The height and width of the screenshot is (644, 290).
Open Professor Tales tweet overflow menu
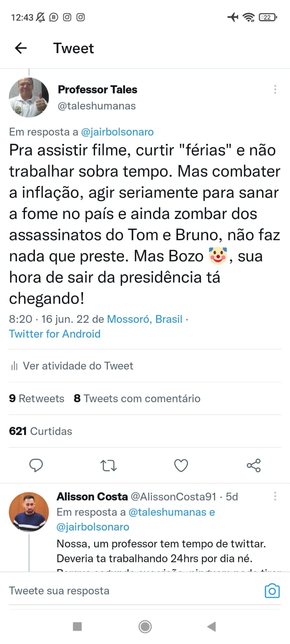275,89
